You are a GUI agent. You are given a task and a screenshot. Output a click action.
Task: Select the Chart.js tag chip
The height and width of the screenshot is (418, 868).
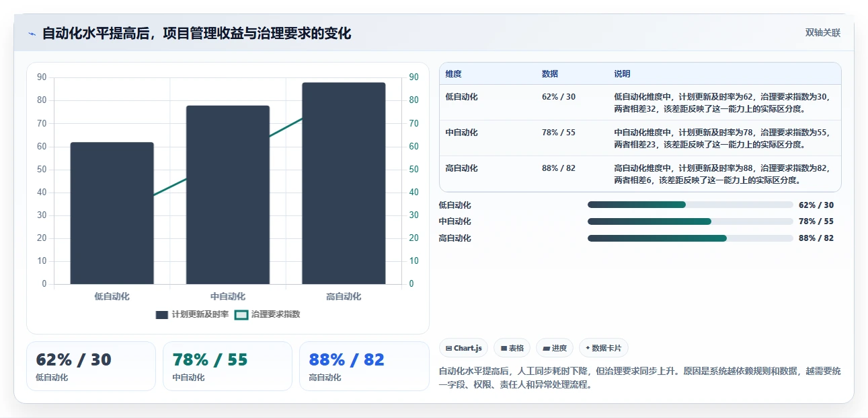(x=464, y=348)
